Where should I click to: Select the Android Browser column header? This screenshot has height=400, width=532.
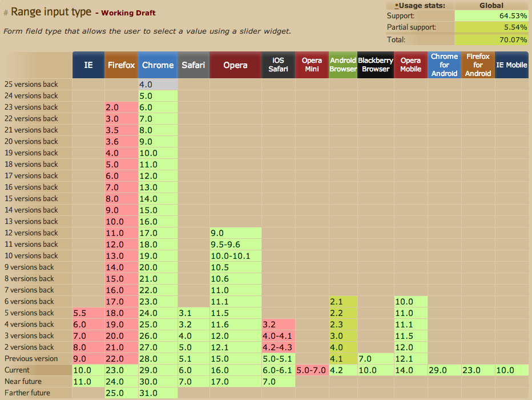[x=343, y=65]
